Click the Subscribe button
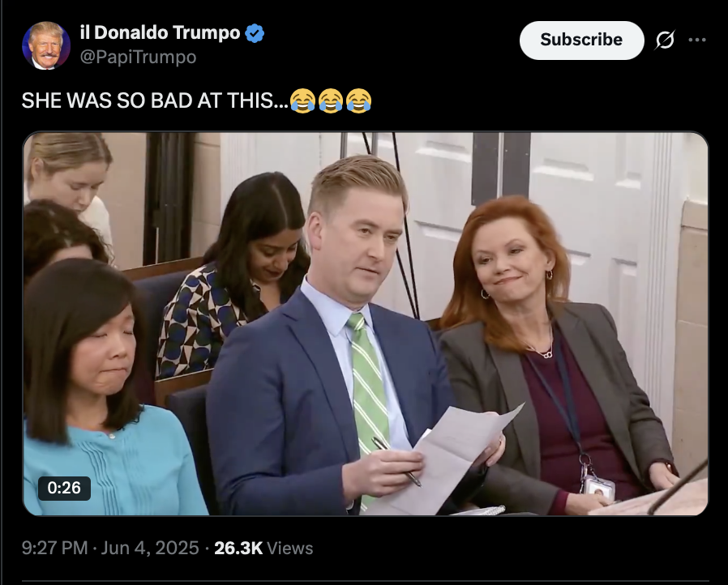 pyautogui.click(x=581, y=41)
